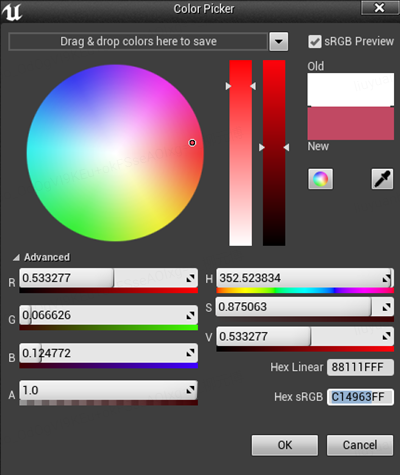Viewport: 400px width, 475px height.
Task: Click the Old white color swatch
Action: pos(351,90)
